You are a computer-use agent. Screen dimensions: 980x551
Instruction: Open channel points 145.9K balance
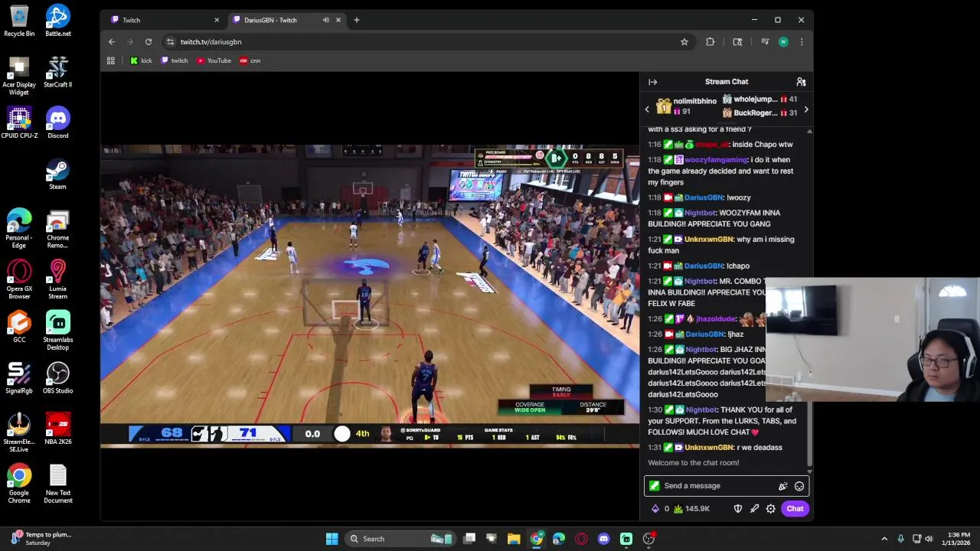[691, 509]
